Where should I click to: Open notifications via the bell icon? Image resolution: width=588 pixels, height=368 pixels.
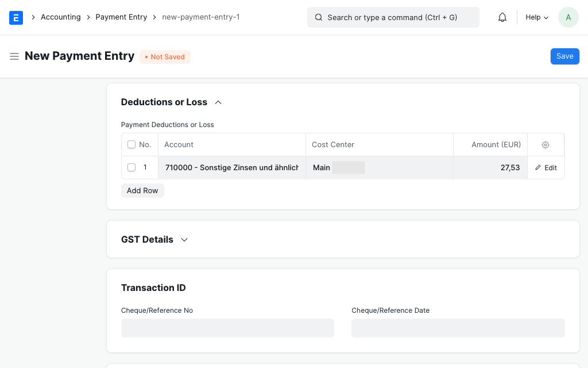(502, 17)
